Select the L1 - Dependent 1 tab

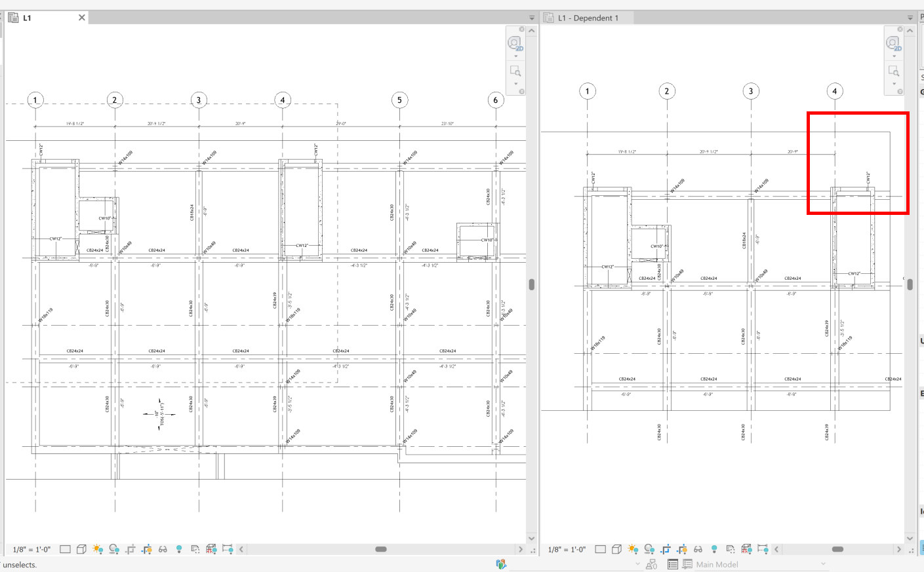pos(587,18)
